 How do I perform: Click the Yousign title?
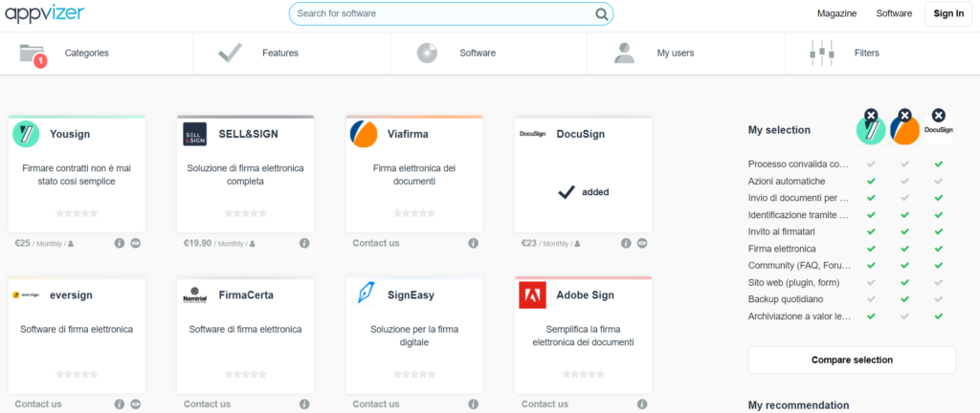(x=69, y=134)
